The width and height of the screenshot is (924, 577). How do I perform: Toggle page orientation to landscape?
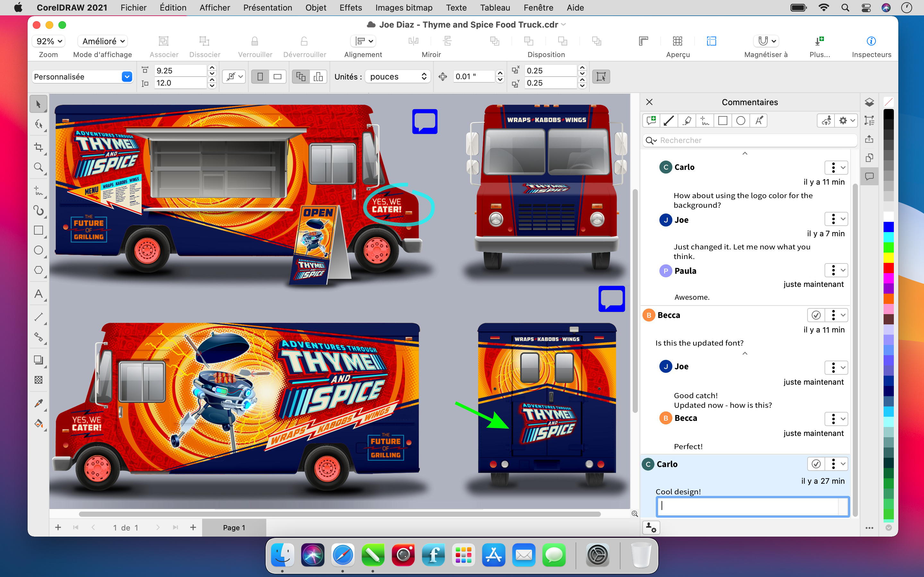pos(278,76)
